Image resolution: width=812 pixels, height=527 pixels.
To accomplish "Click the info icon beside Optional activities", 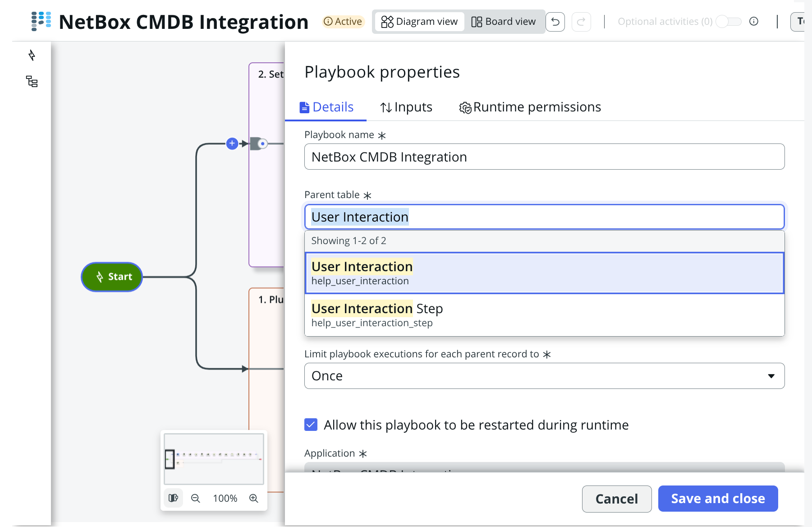I will coord(754,22).
